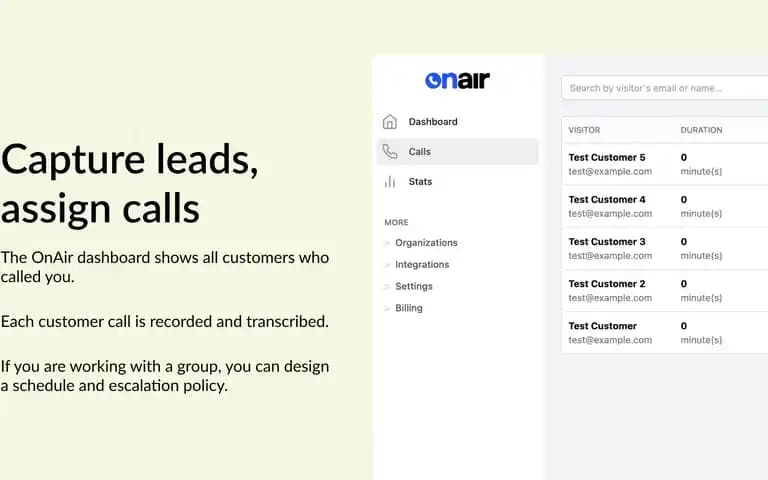Image resolution: width=768 pixels, height=480 pixels.
Task: Click the Calls phone icon
Action: [x=390, y=151]
